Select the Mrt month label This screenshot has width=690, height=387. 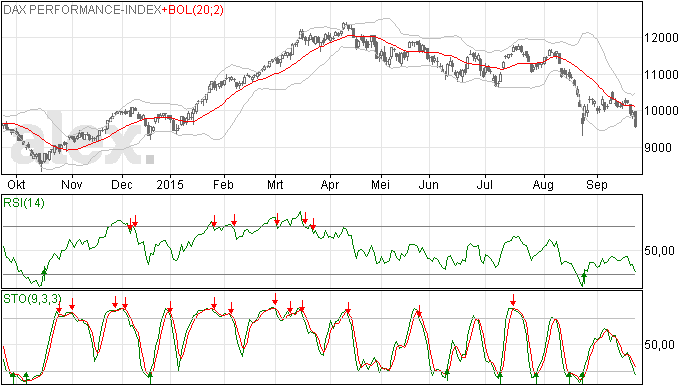coord(275,184)
